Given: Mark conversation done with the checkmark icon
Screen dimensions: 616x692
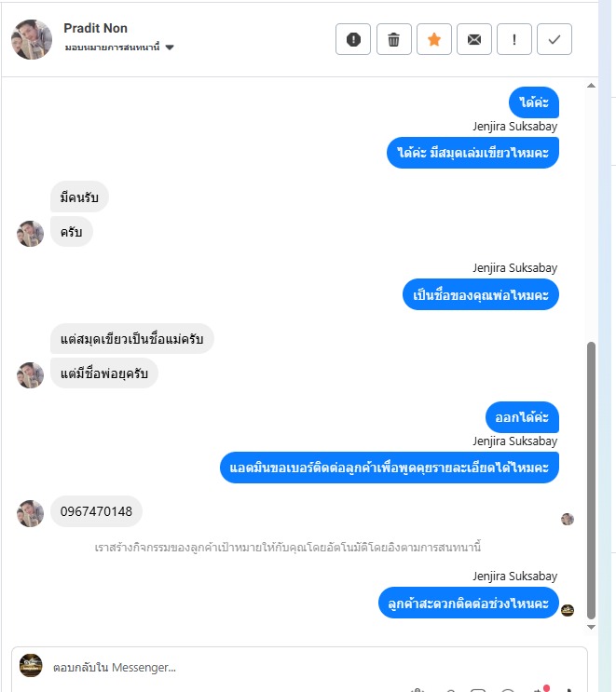Looking at the screenshot, I should click(x=554, y=39).
